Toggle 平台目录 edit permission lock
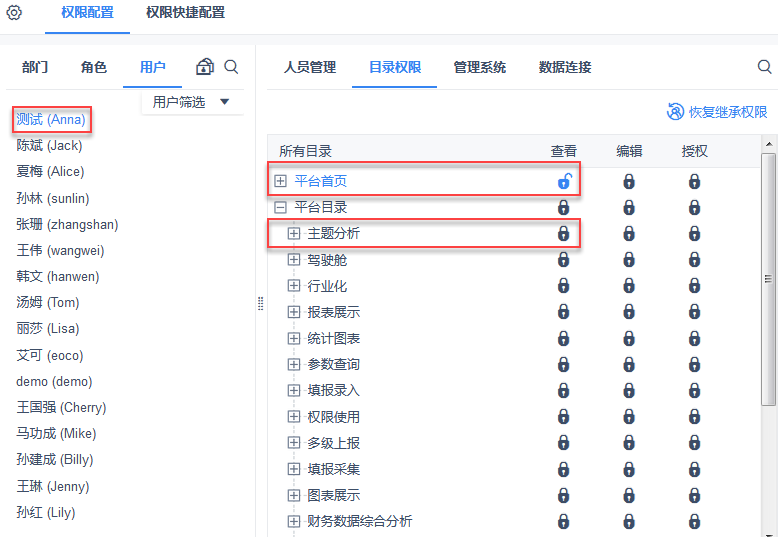This screenshot has height=537, width=778. pyautogui.click(x=629, y=207)
